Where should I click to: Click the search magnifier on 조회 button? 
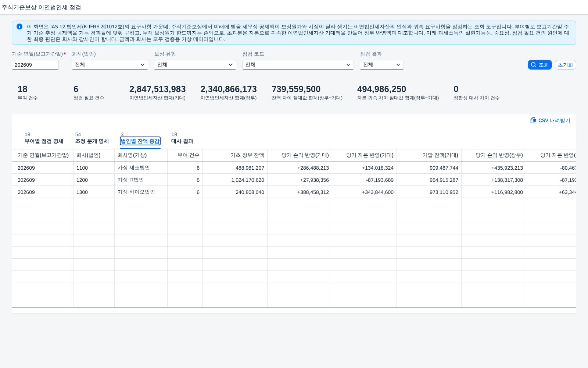pos(534,65)
